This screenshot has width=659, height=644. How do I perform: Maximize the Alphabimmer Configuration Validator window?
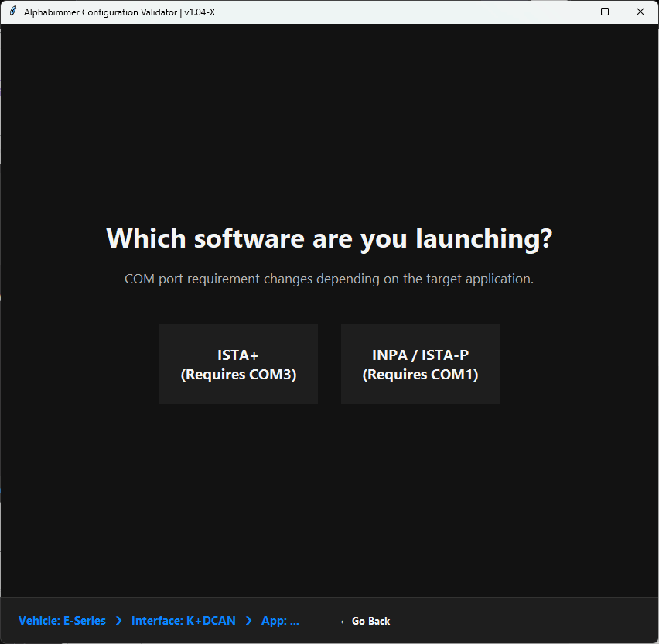tap(605, 12)
